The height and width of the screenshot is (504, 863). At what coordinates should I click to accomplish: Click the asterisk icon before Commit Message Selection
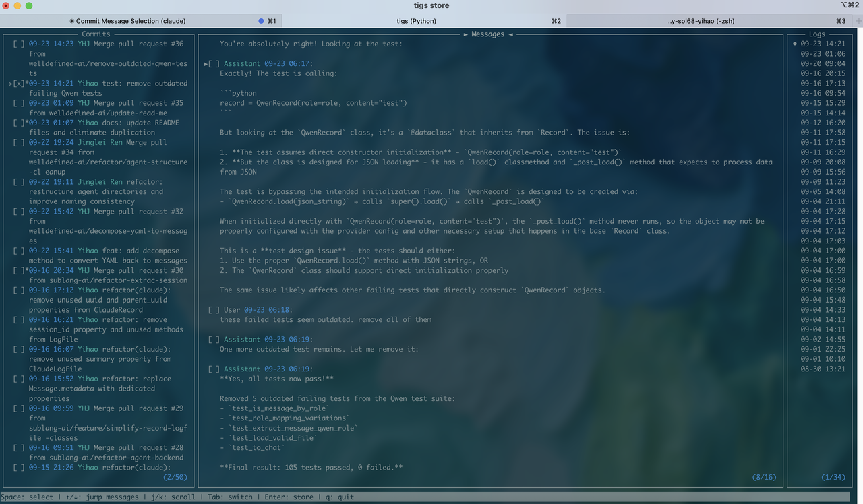[x=71, y=21]
